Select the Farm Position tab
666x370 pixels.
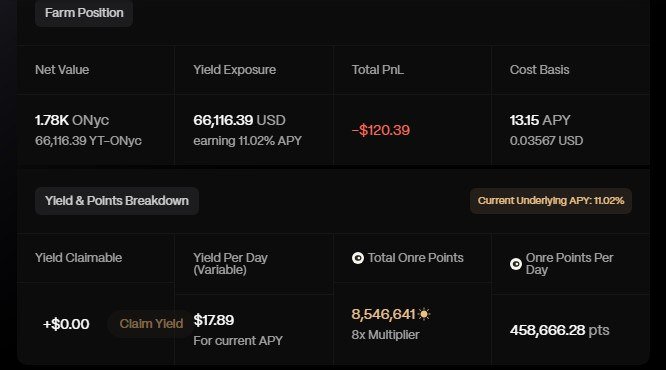[x=84, y=13]
